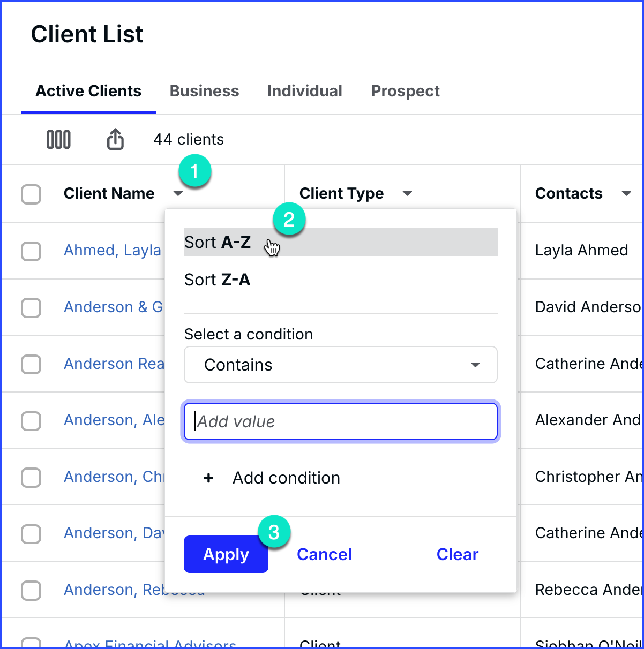Click Clear to reset the filter
The image size is (644, 649).
point(457,554)
